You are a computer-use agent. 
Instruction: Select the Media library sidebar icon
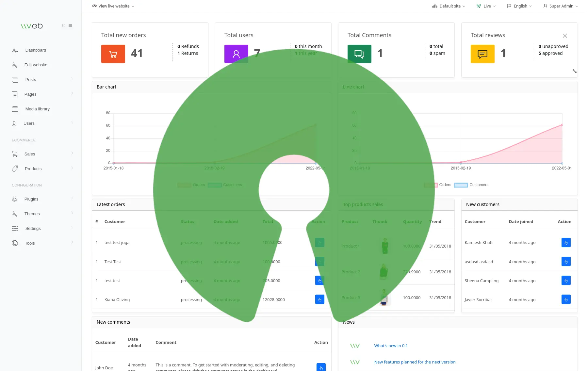[x=15, y=109]
